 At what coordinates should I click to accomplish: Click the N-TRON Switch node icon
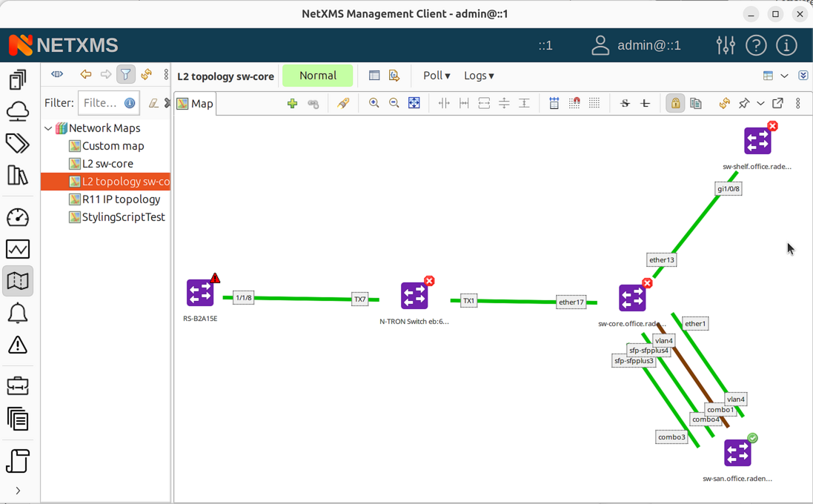tap(414, 296)
